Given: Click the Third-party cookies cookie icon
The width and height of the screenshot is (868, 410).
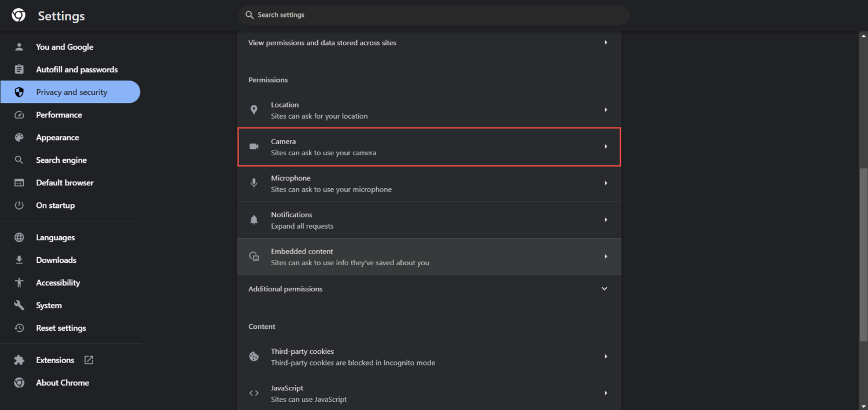Looking at the screenshot, I should [x=253, y=357].
